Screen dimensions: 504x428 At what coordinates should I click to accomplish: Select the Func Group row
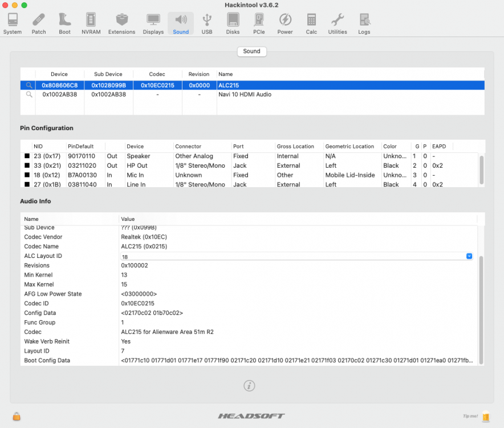point(249,322)
